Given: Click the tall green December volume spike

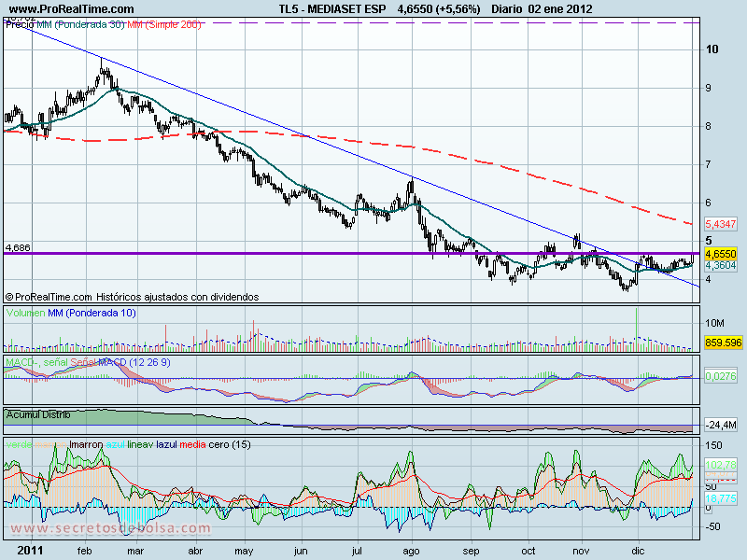Looking at the screenshot, I should pos(637,329).
